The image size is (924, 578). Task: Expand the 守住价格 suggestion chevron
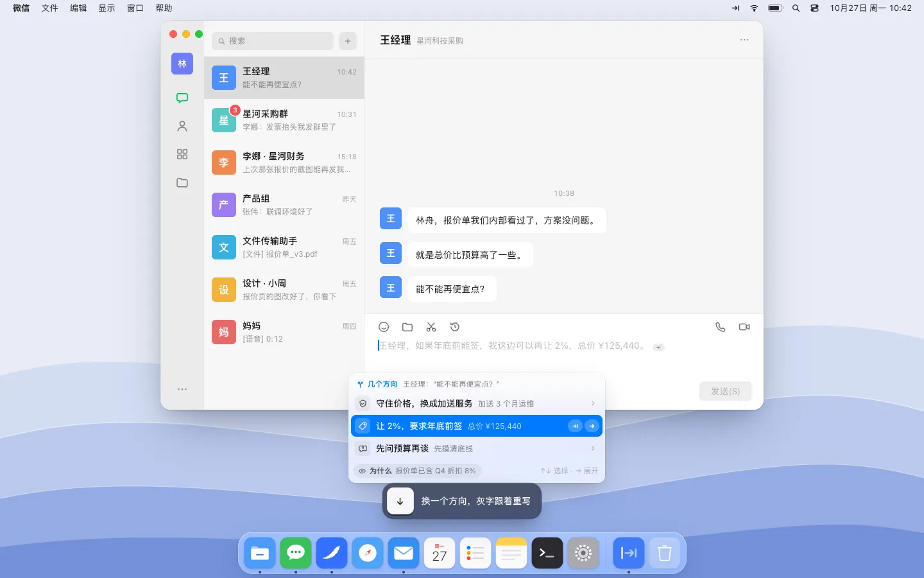coord(593,403)
